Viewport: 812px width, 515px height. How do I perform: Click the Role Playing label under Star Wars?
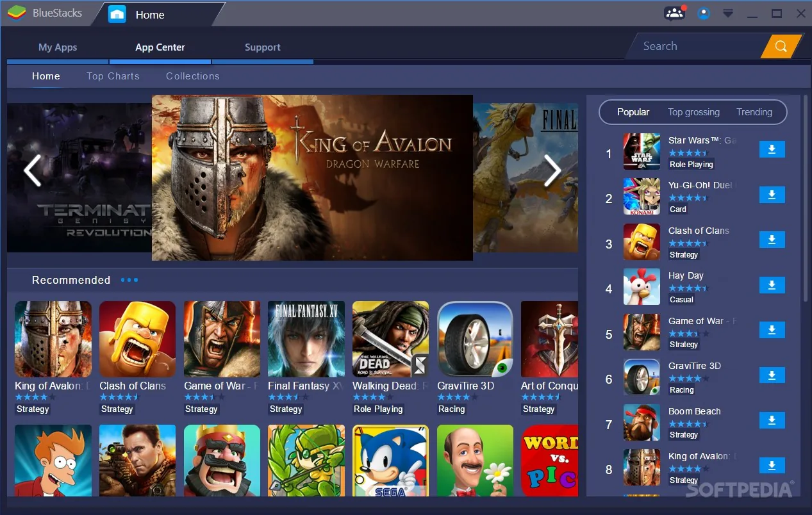point(692,165)
